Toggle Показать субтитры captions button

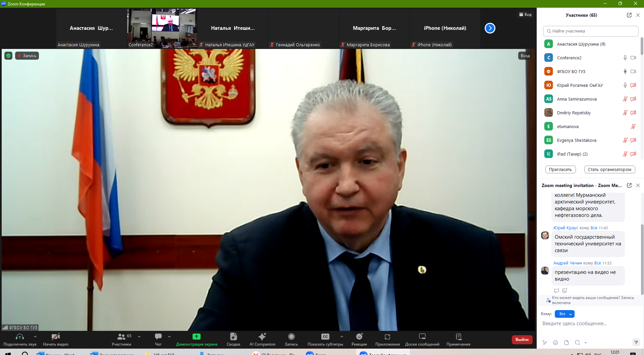point(325,339)
